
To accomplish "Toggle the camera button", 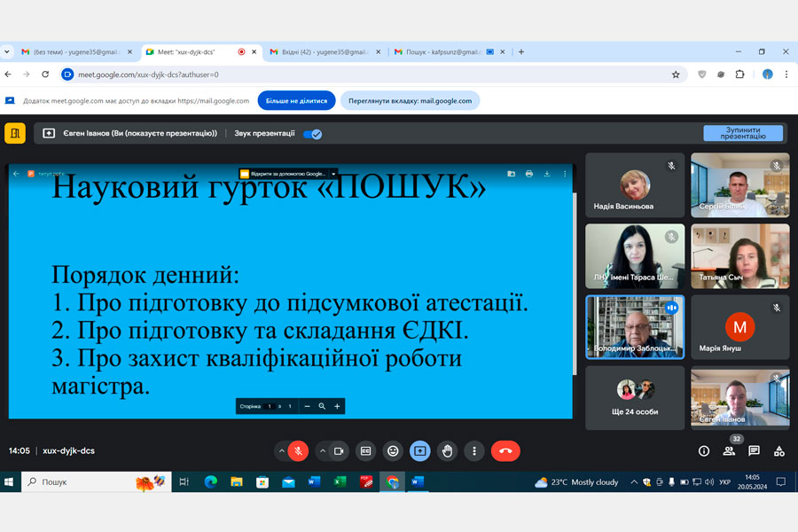I will pyautogui.click(x=339, y=451).
